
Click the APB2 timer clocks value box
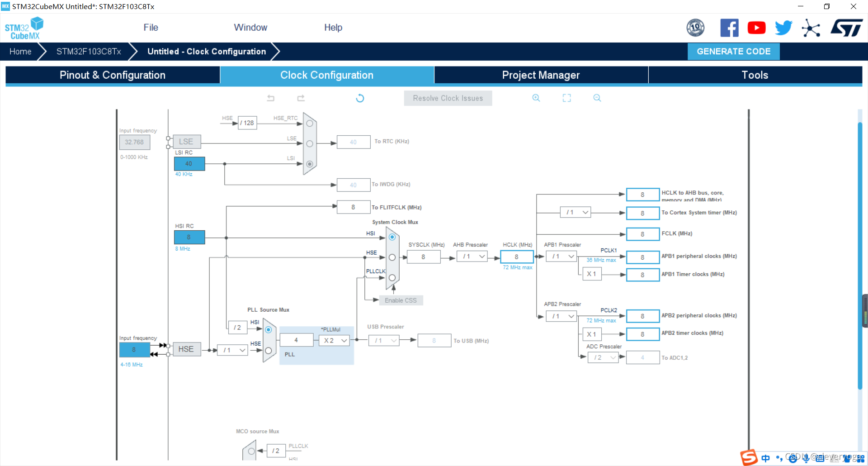point(642,334)
